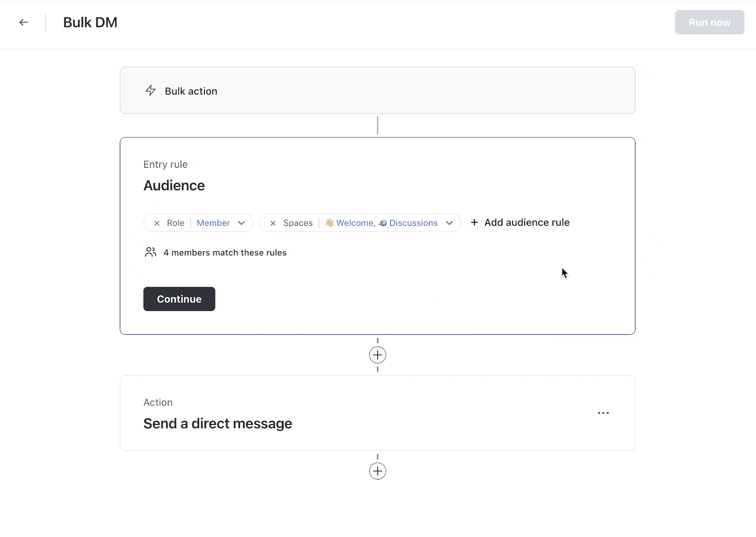
Task: Click the plus icon beside Add audience rule
Action: click(474, 222)
